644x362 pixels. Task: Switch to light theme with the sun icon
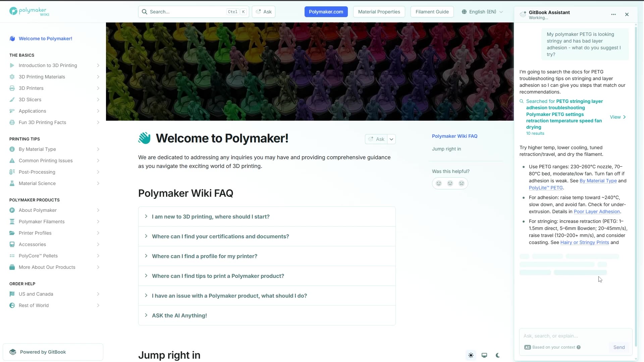tap(471, 355)
